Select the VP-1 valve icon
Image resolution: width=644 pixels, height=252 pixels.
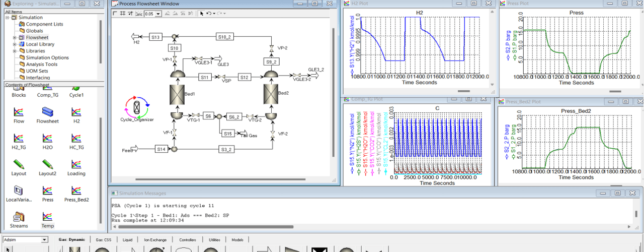tap(174, 59)
